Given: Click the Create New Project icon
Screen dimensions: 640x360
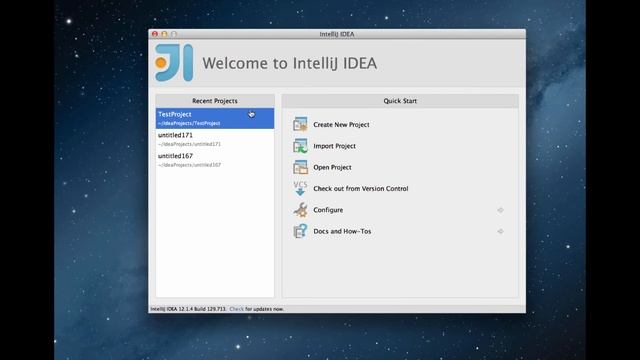Looking at the screenshot, I should click(x=300, y=124).
